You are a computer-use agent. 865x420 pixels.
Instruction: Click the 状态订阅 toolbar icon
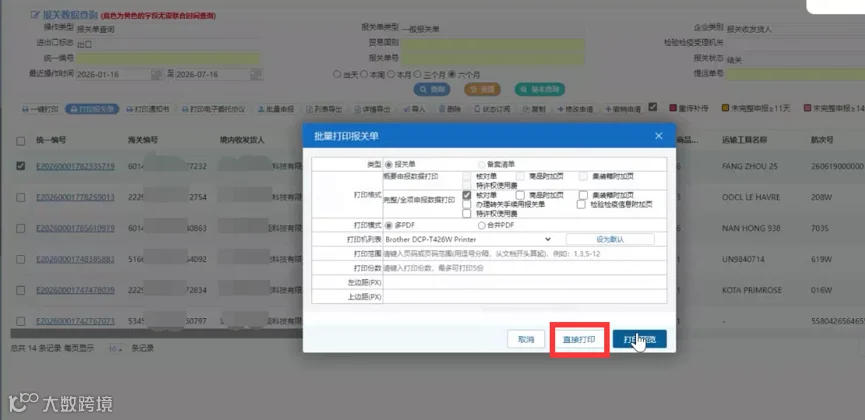[x=478, y=109]
